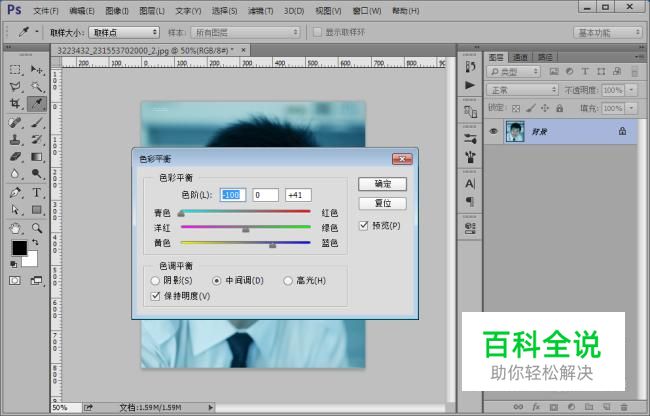Click the 确定 OK button
The image size is (650, 416).
[x=383, y=184]
